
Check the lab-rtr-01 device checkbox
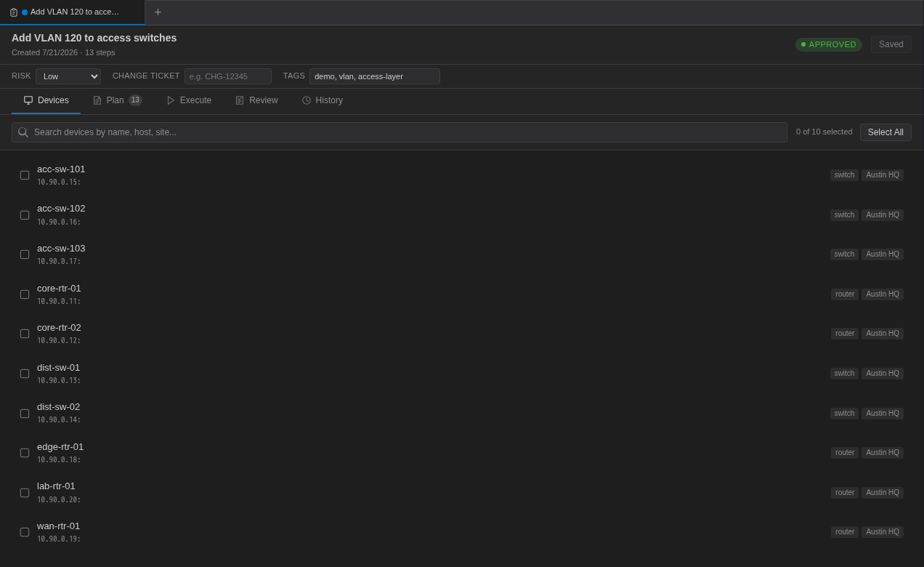[x=25, y=493]
